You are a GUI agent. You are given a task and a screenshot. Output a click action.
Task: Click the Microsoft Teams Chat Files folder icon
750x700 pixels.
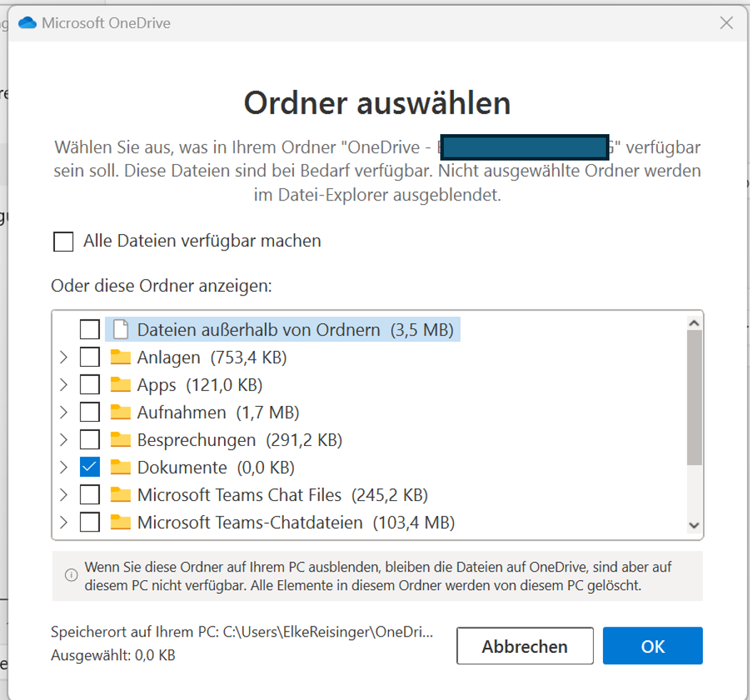pos(121,494)
